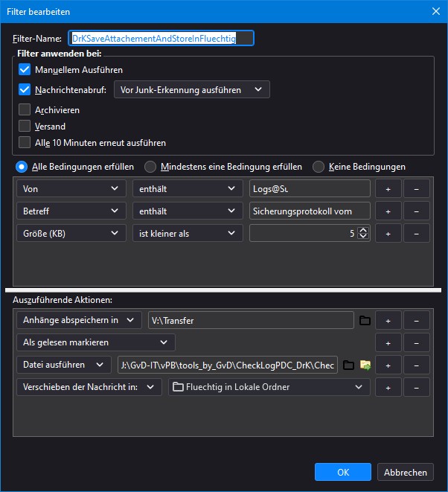Open Vor Junk-Erkennung ausführen dropdown

(x=192, y=89)
